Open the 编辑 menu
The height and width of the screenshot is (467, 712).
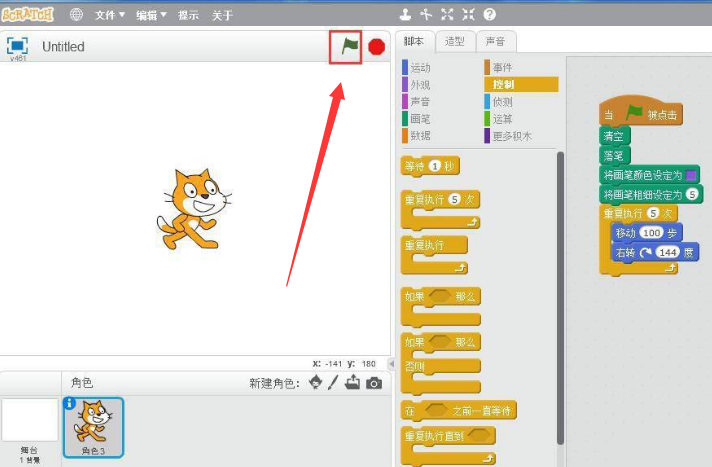(x=151, y=15)
